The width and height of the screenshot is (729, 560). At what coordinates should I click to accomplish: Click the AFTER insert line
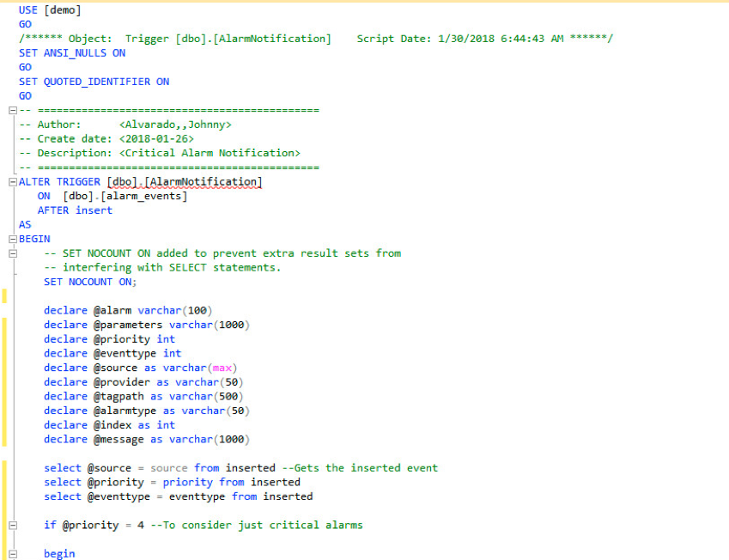(75, 210)
